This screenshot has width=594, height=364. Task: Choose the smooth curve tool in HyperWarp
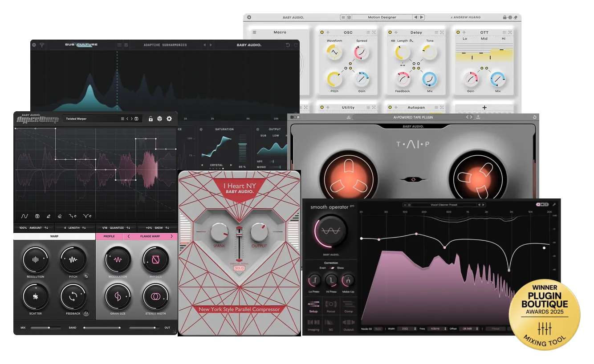25,216
